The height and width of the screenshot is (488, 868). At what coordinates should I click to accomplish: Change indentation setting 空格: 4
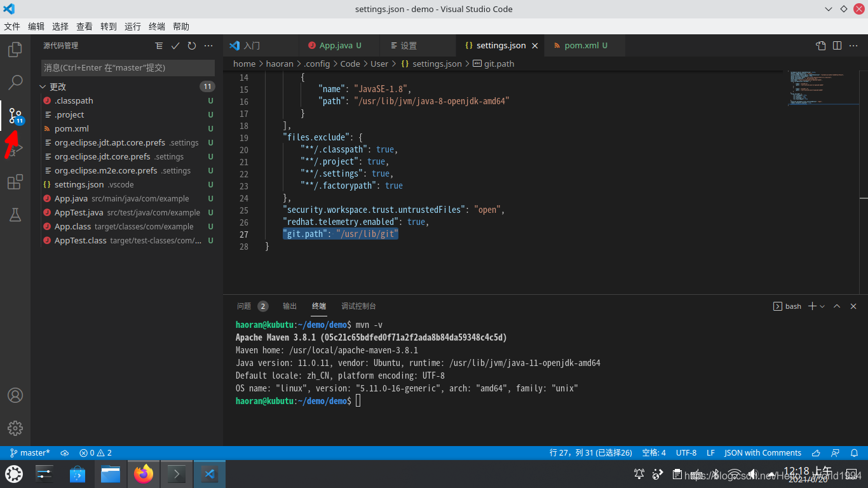[654, 453]
